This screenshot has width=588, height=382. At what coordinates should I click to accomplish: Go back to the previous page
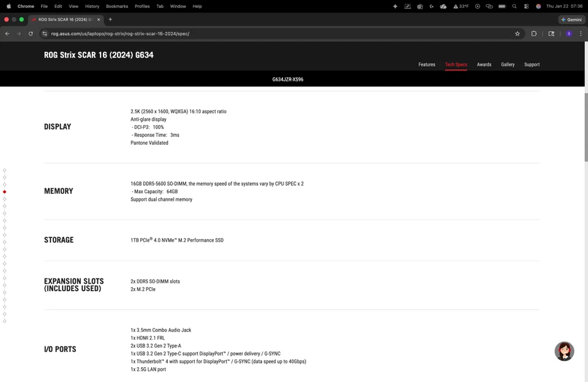[x=7, y=34]
